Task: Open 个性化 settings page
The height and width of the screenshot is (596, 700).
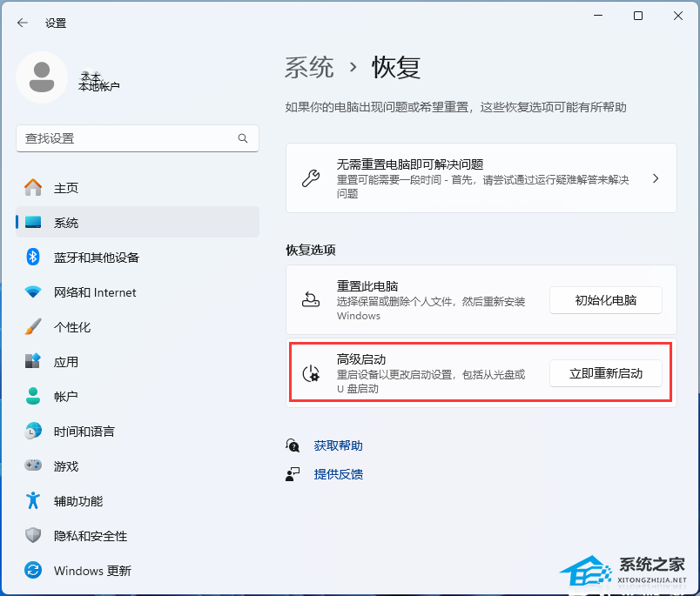Action: coord(138,326)
